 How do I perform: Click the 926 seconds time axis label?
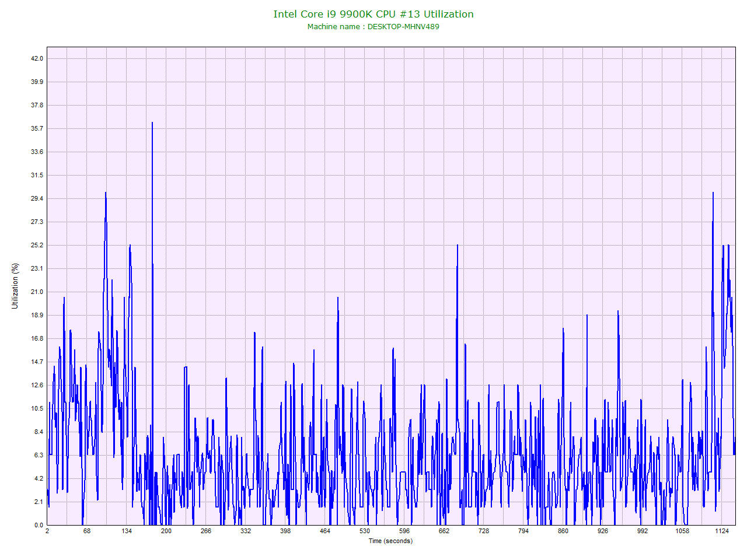click(603, 531)
